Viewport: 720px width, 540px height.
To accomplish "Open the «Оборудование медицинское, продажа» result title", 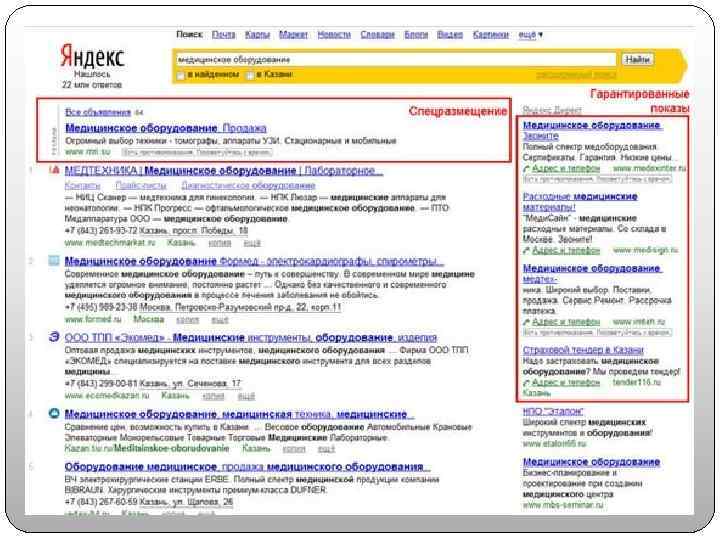I will 248,467.
